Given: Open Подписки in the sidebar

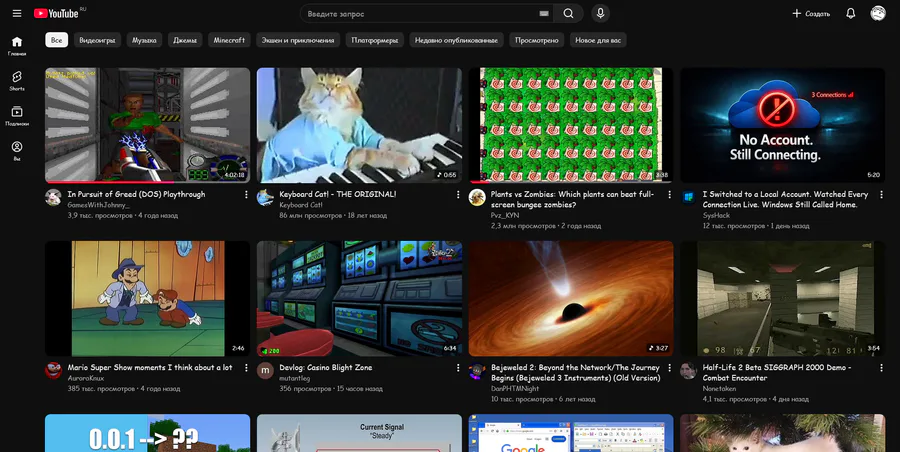Looking at the screenshot, I should [x=17, y=115].
